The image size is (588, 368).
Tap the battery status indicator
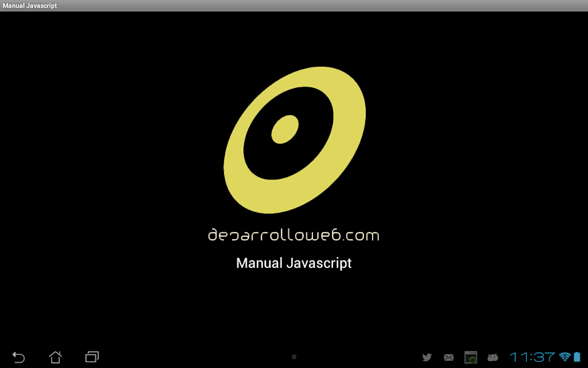tap(577, 356)
